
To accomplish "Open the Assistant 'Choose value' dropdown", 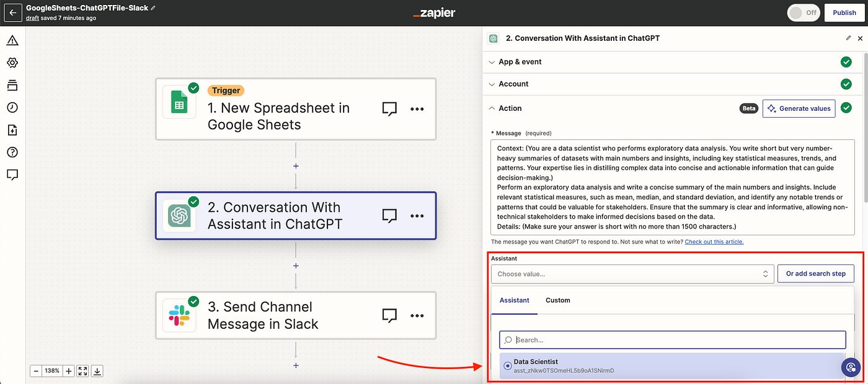I will click(x=632, y=273).
